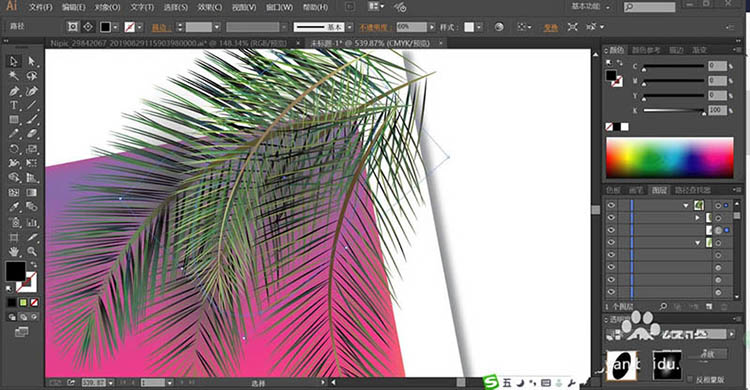Select the Shape Builder tool
Screen dimensions: 750x390
click(x=13, y=178)
